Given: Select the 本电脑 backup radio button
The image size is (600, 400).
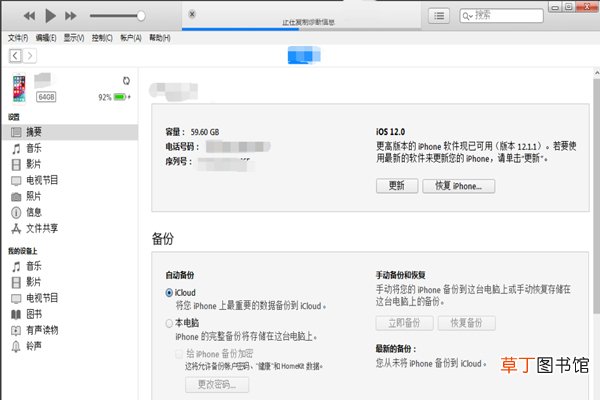Looking at the screenshot, I should tap(169, 323).
